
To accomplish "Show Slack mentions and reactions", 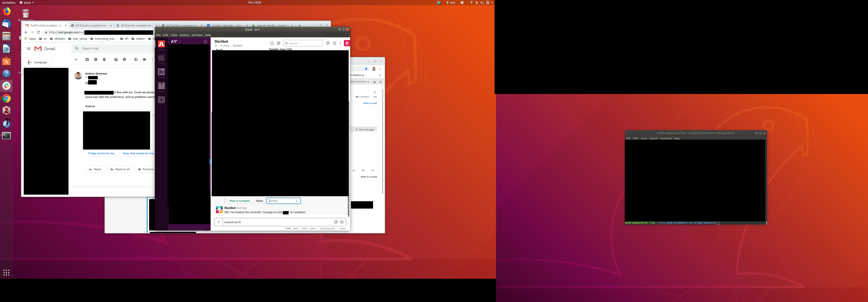I will coord(328,43).
